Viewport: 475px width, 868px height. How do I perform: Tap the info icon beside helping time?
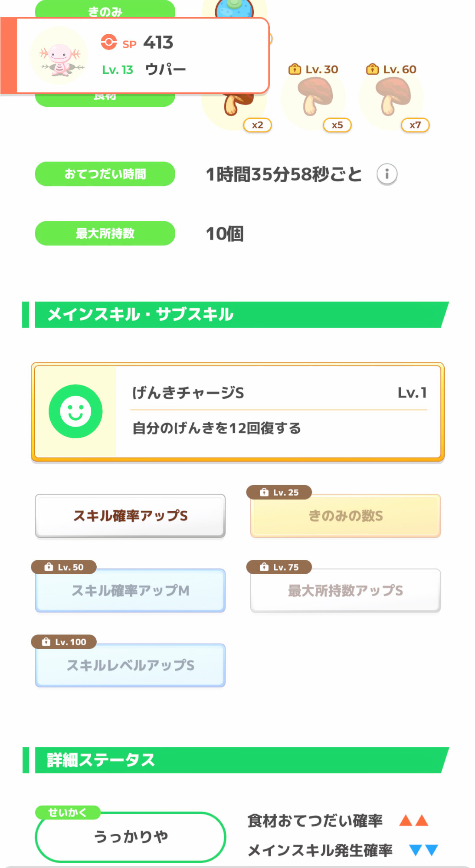[x=387, y=174]
